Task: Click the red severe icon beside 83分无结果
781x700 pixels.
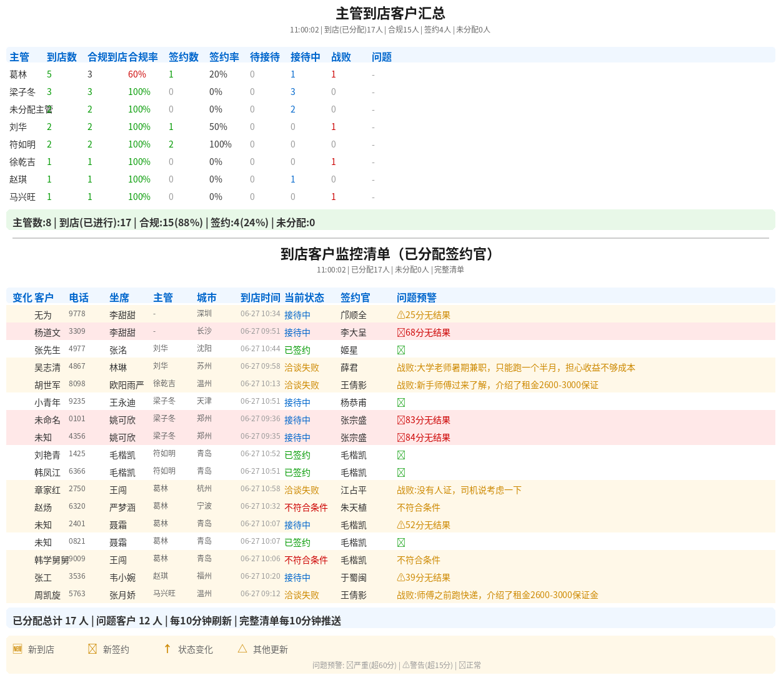Action: click(401, 421)
